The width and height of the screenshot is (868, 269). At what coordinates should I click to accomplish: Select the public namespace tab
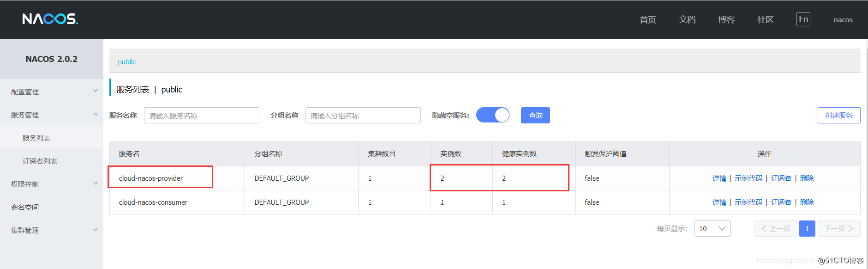click(x=127, y=62)
